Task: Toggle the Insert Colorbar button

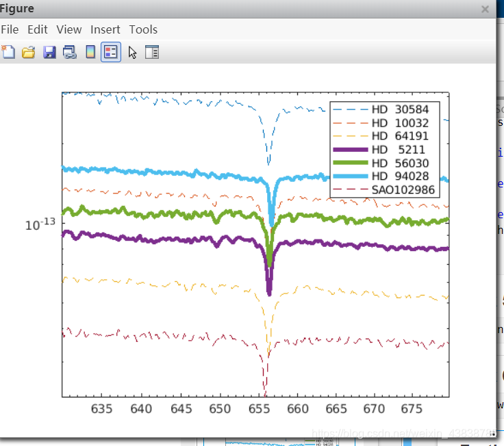Action: pyautogui.click(x=90, y=52)
